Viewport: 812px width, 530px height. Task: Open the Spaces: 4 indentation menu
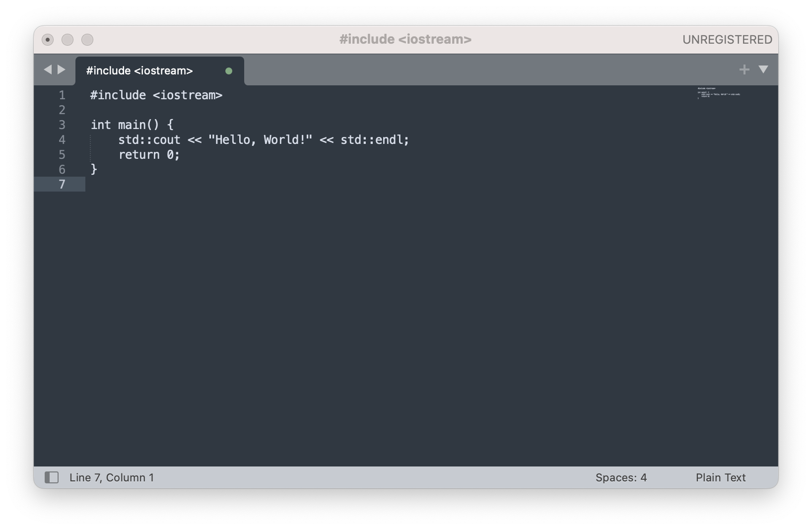621,477
